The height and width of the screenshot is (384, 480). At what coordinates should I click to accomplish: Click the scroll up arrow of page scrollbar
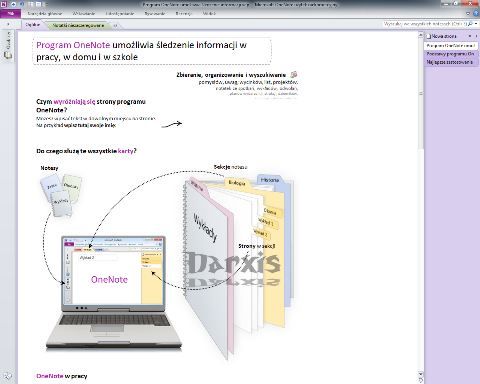click(x=420, y=34)
